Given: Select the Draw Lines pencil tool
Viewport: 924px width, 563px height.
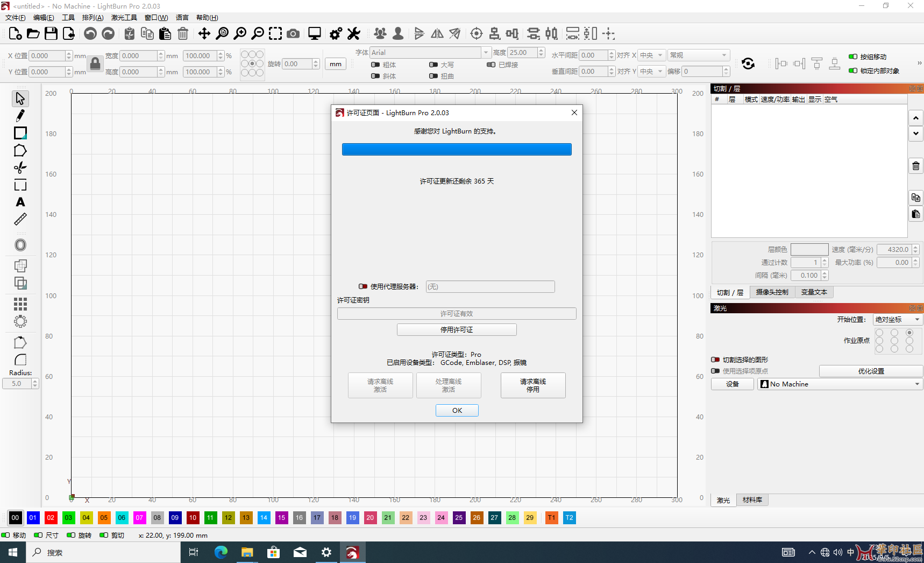Looking at the screenshot, I should (20, 116).
